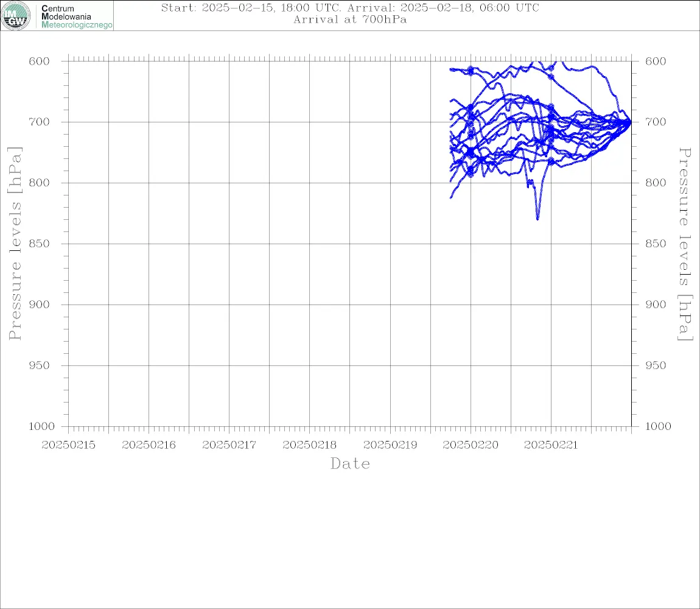Image resolution: width=700 pixels, height=609 pixels.
Task: Click the lowest trajectory dip below 800 hPa
Action: tap(537, 219)
